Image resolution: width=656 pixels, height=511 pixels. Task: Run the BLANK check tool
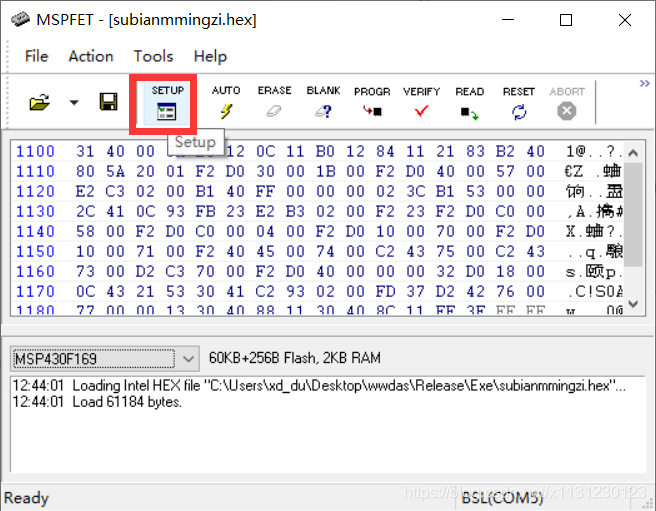pos(323,103)
